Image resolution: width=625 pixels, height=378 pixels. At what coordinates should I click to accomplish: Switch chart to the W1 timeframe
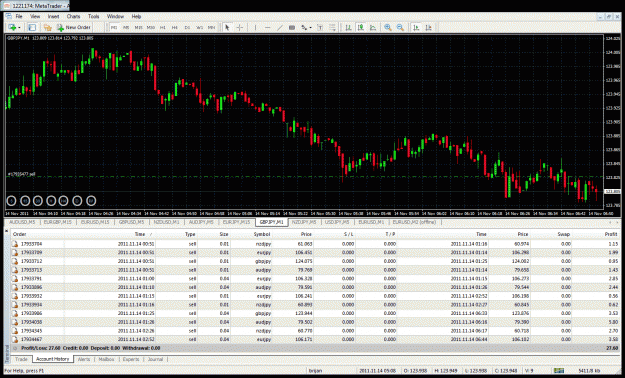point(199,28)
